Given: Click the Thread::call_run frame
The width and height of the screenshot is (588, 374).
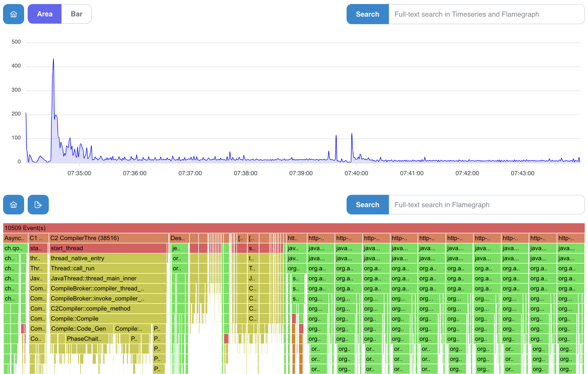Looking at the screenshot, I should click(108, 268).
